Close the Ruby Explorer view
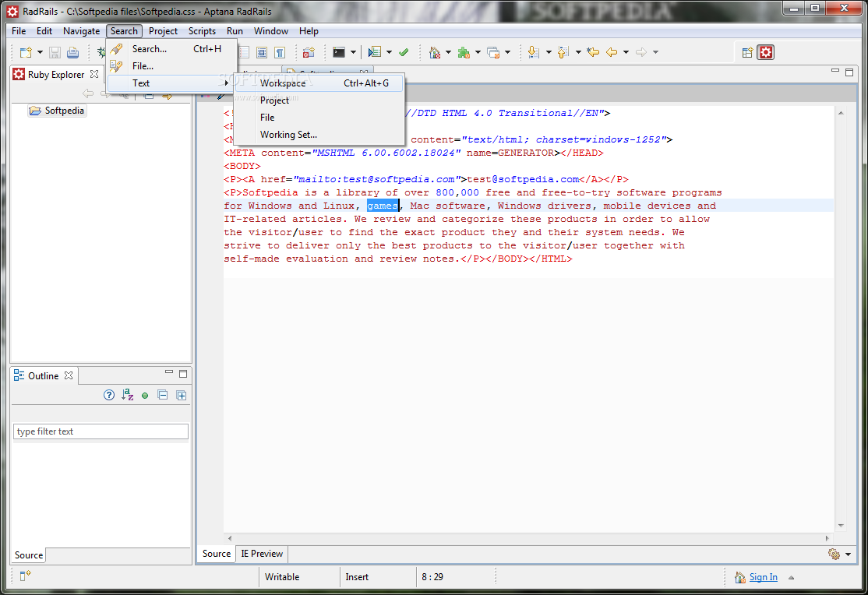The width and height of the screenshot is (868, 595). (x=94, y=74)
